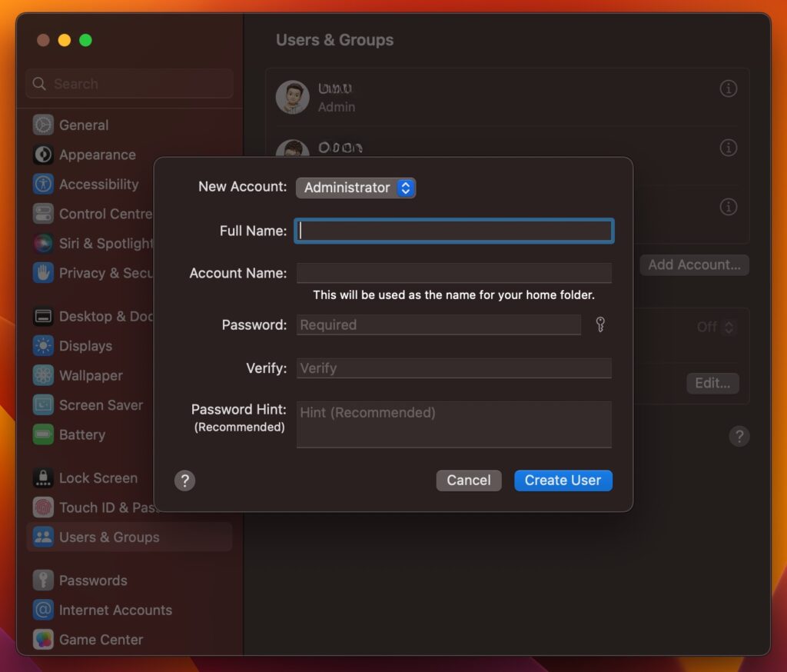Click Add Account on the right panel
Screen dimensions: 787x672
click(x=693, y=264)
